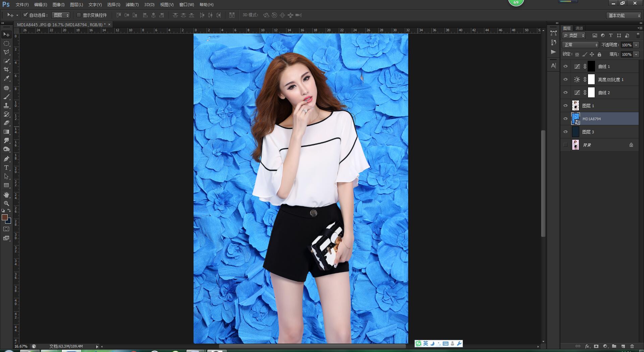This screenshot has height=352, width=644.
Task: Switch to the 通道 tab
Action: [x=579, y=28]
